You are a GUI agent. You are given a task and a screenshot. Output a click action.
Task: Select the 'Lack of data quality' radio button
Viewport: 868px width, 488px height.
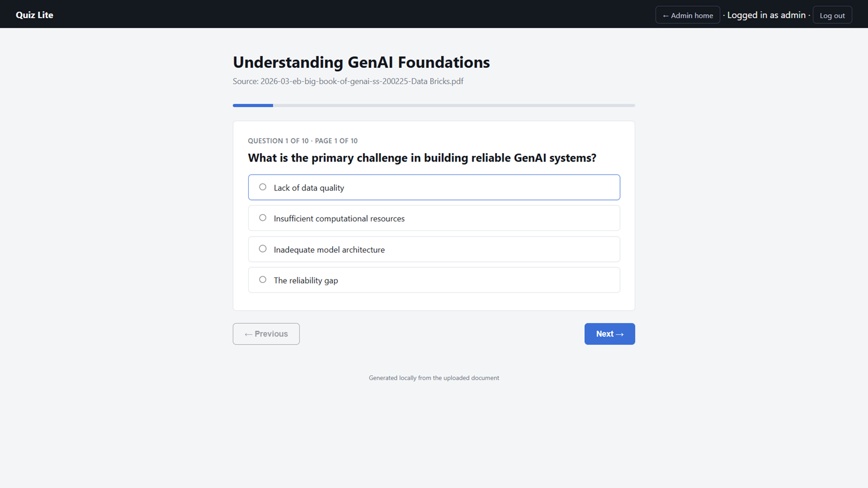point(263,187)
